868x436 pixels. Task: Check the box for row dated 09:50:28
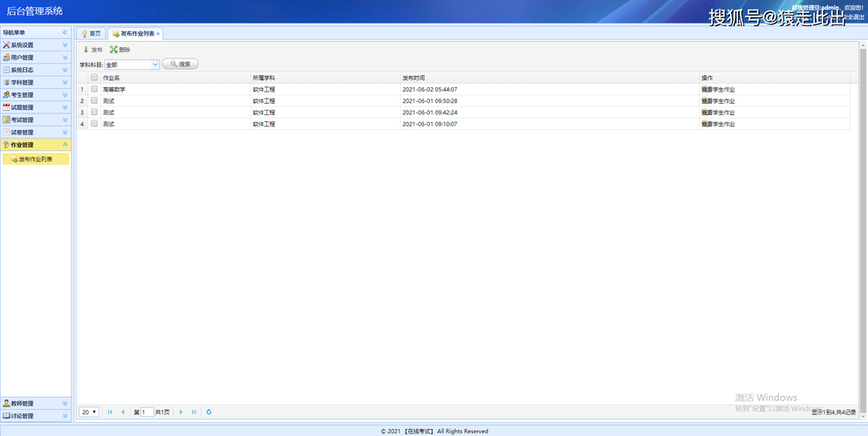coord(94,100)
